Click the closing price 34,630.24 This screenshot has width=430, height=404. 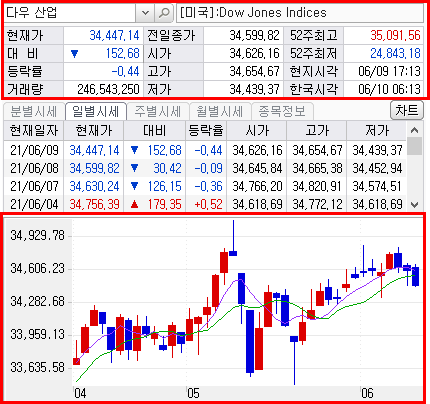click(x=94, y=186)
